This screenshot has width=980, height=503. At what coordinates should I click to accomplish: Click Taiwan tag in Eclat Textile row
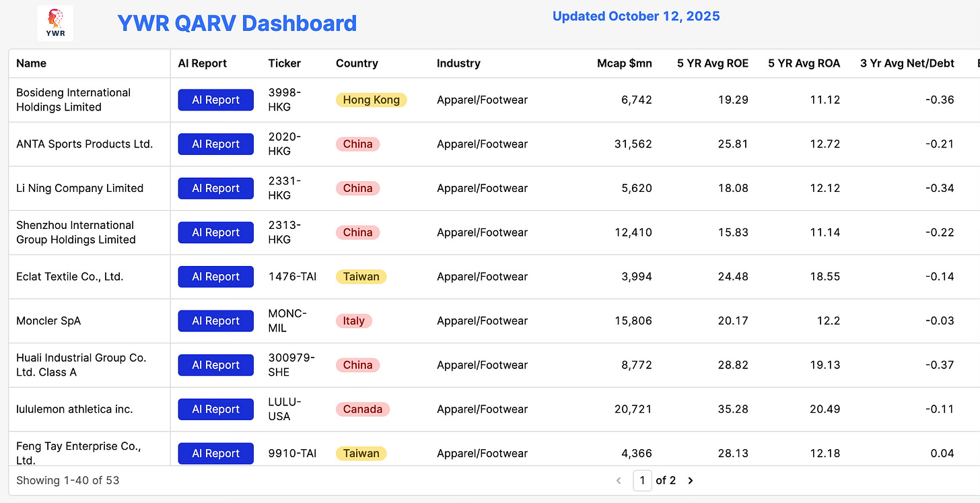pos(361,277)
